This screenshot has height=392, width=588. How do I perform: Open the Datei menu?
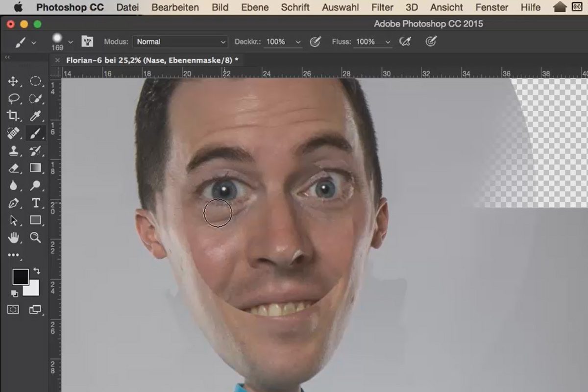click(127, 7)
